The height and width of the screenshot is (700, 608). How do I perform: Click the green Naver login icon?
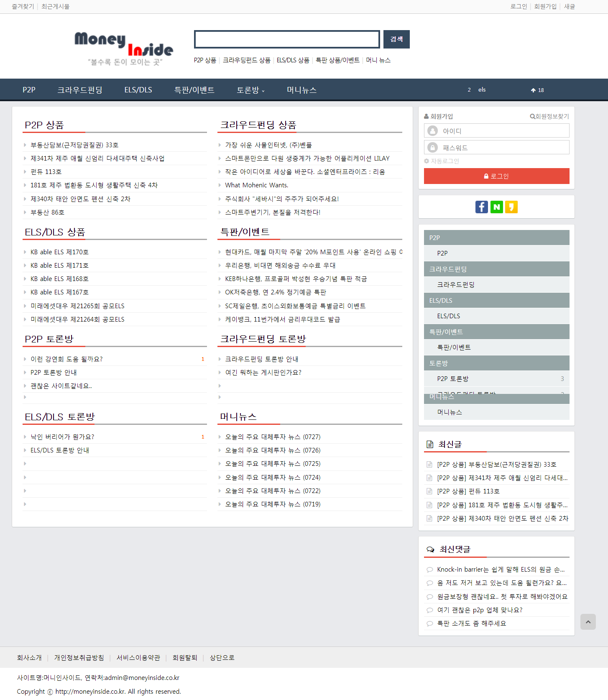[496, 207]
